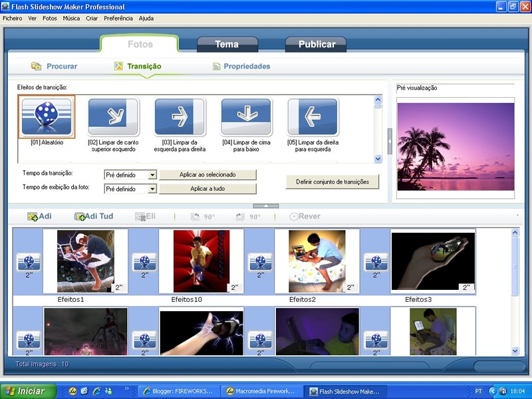532x399 pixels.
Task: Click dice icon before the purple laptop photo
Action: 260,340
